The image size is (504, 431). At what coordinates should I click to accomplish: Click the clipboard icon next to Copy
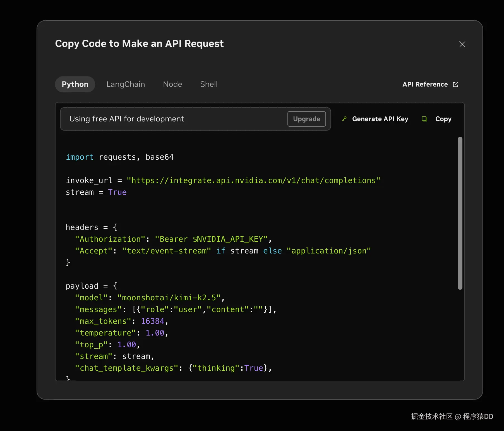click(x=424, y=119)
